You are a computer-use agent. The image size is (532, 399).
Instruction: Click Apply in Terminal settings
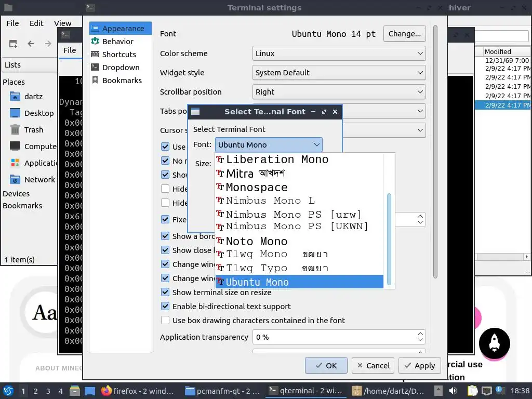(x=420, y=365)
